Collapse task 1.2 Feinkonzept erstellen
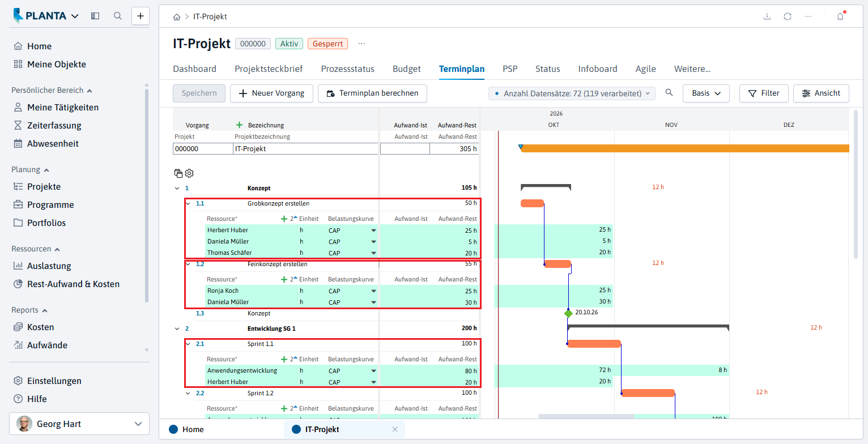The image size is (868, 444). pyautogui.click(x=188, y=264)
